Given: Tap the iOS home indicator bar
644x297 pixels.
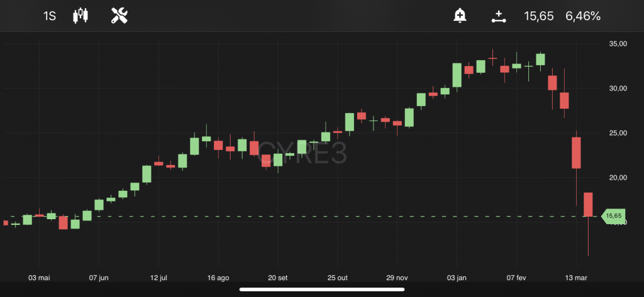Looking at the screenshot, I should click(x=322, y=289).
